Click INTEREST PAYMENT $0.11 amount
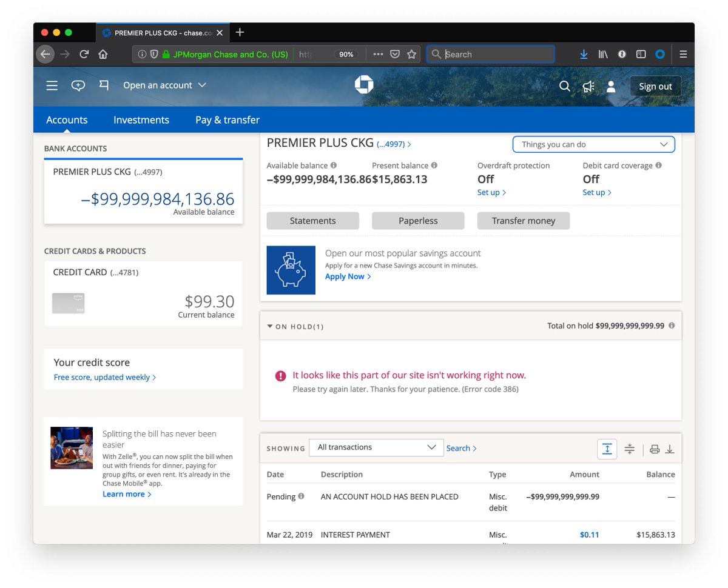Screen dimensions: 728x588 [x=589, y=535]
